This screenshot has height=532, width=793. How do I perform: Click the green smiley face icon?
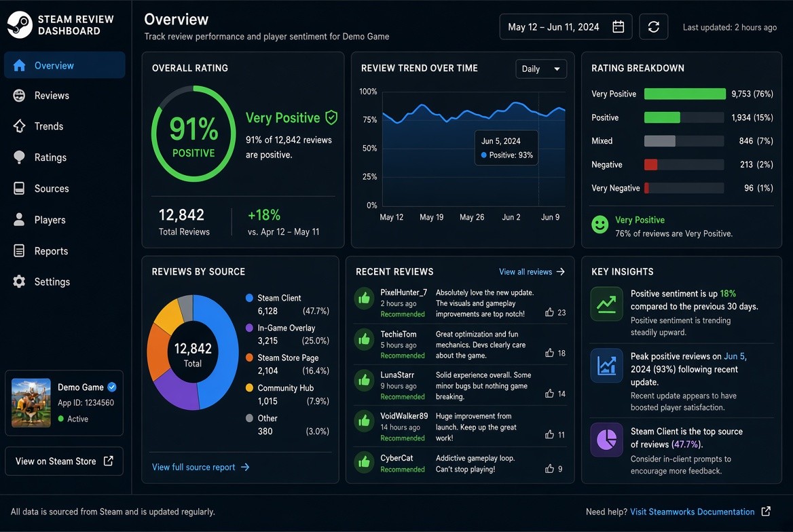coord(600,225)
